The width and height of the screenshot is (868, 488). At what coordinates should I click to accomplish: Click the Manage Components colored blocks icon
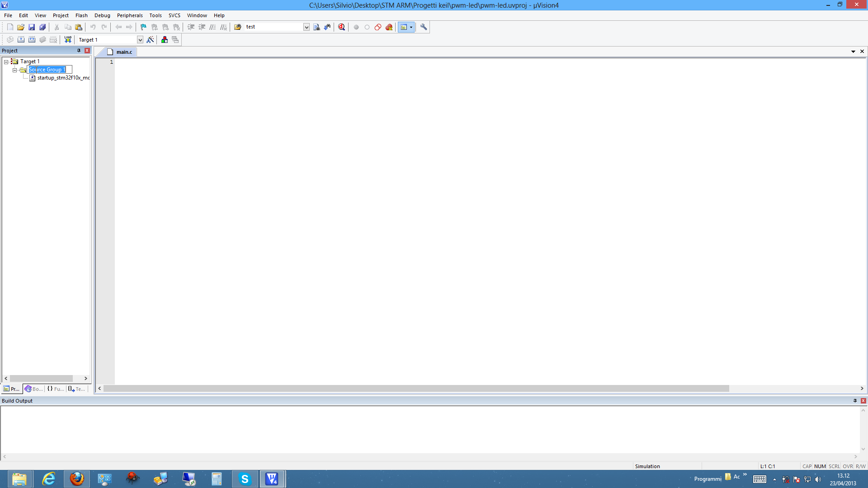(165, 40)
